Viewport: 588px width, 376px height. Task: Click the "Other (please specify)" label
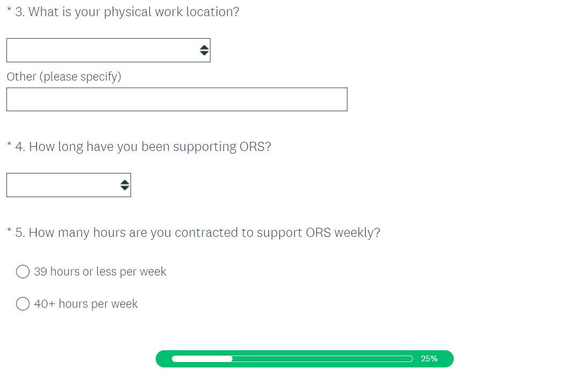point(64,77)
